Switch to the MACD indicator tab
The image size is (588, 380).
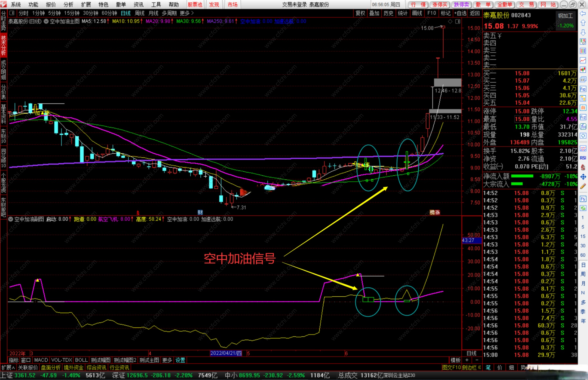click(41, 360)
